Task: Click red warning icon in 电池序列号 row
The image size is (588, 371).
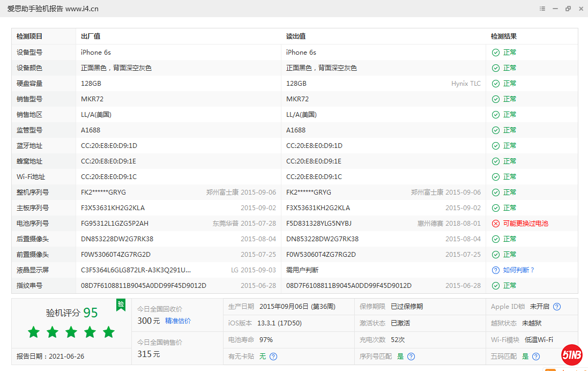Action: 496,224
